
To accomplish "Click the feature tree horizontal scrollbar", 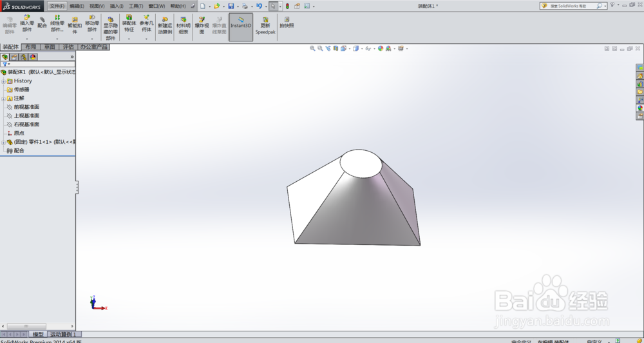I will click(26, 326).
